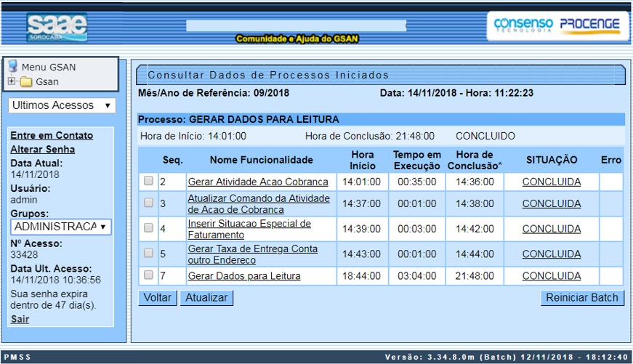The image size is (633, 364).
Task: Click the version text Versão: 3.34.8.0m
Action: [x=430, y=357]
